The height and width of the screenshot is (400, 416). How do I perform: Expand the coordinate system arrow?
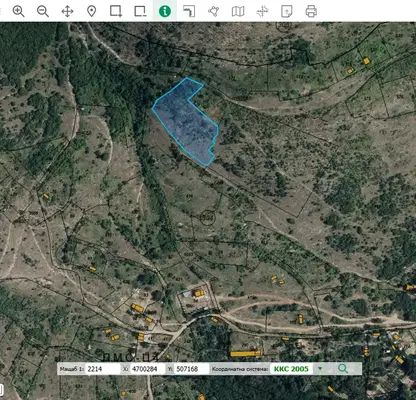(x=320, y=369)
